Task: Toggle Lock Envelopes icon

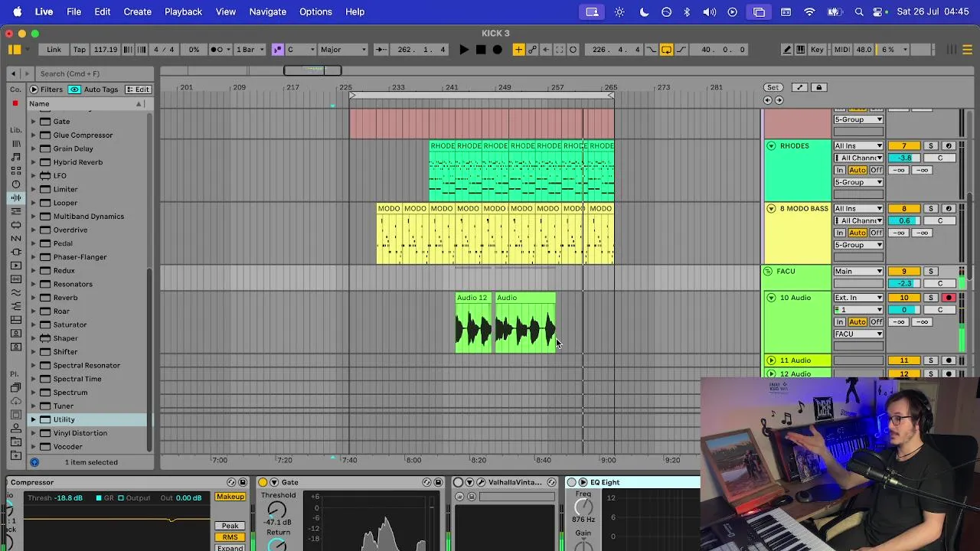Action: click(818, 87)
